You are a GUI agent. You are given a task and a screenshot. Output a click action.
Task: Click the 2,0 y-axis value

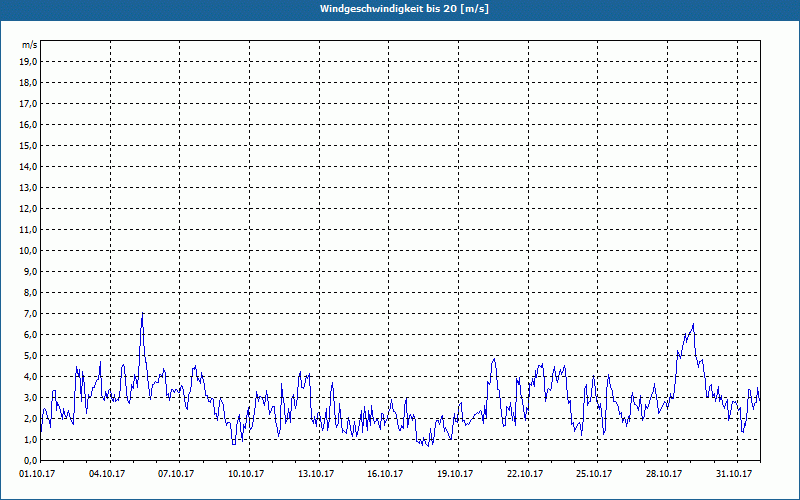tap(31, 419)
